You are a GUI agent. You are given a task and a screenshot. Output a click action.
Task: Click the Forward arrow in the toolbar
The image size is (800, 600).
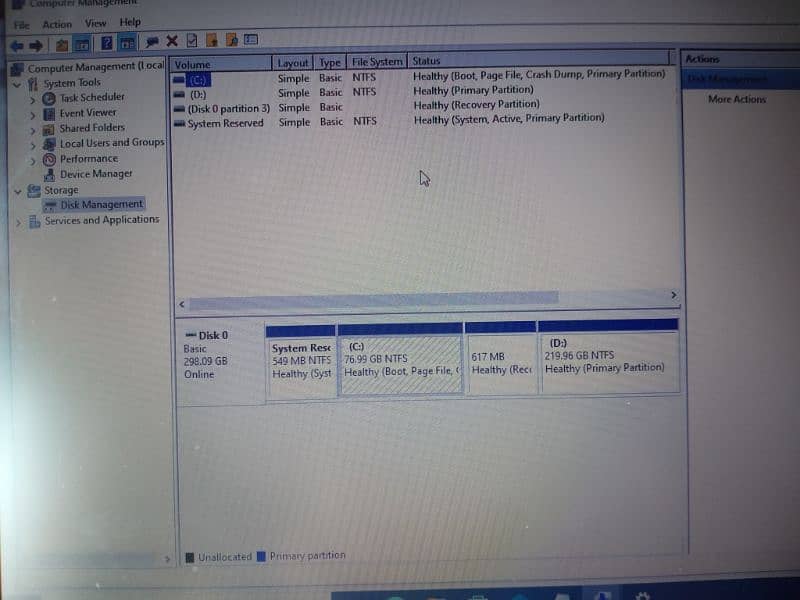coord(36,44)
